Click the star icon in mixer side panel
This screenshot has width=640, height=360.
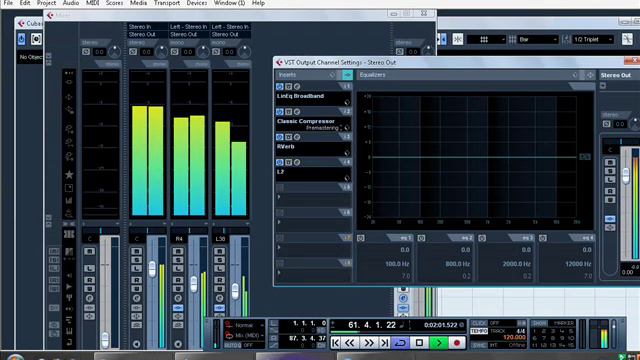(69, 175)
